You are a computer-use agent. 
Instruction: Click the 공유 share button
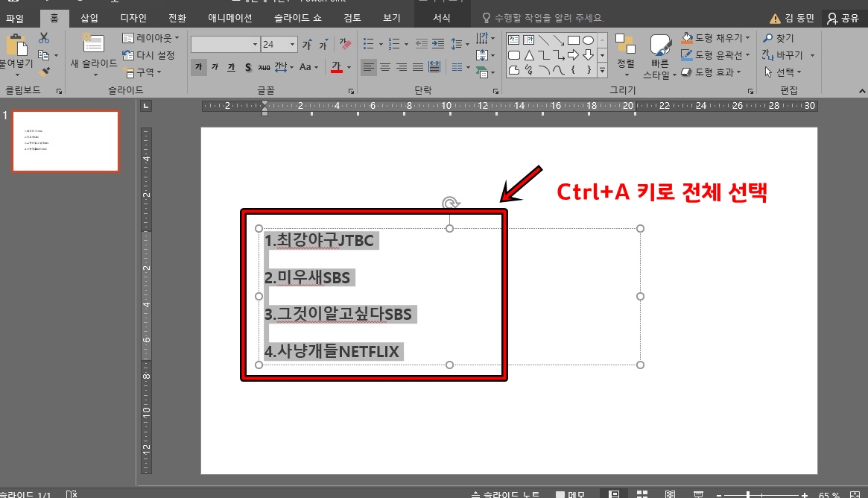point(843,19)
